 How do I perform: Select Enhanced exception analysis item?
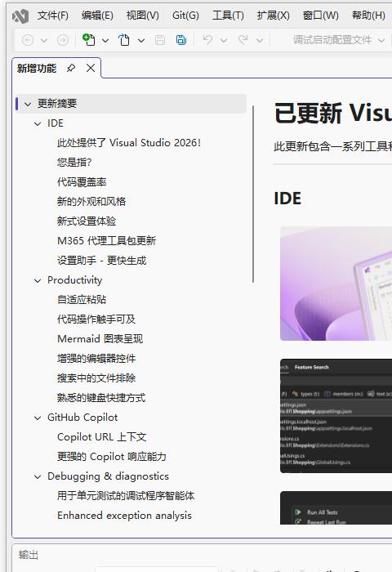click(124, 516)
